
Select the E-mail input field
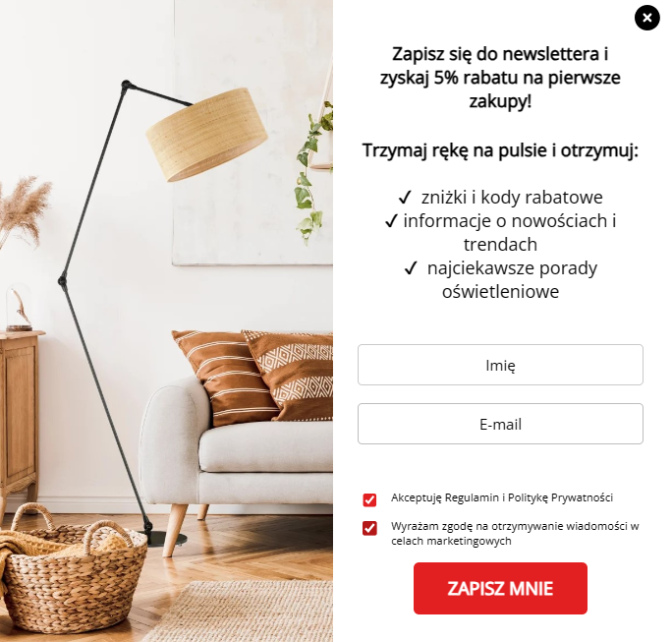[x=500, y=424]
